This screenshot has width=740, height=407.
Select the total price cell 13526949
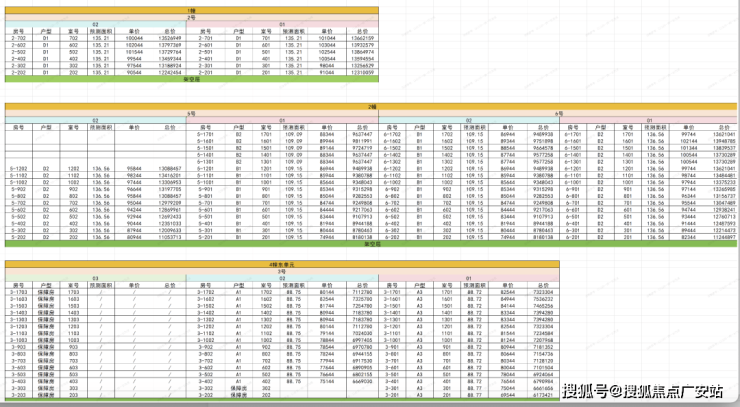[170, 38]
